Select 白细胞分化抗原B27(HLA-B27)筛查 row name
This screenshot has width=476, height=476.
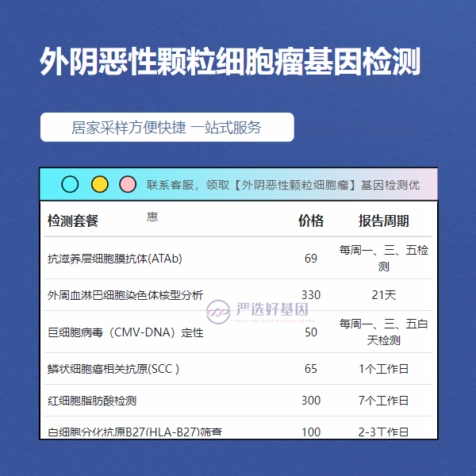tap(135, 432)
